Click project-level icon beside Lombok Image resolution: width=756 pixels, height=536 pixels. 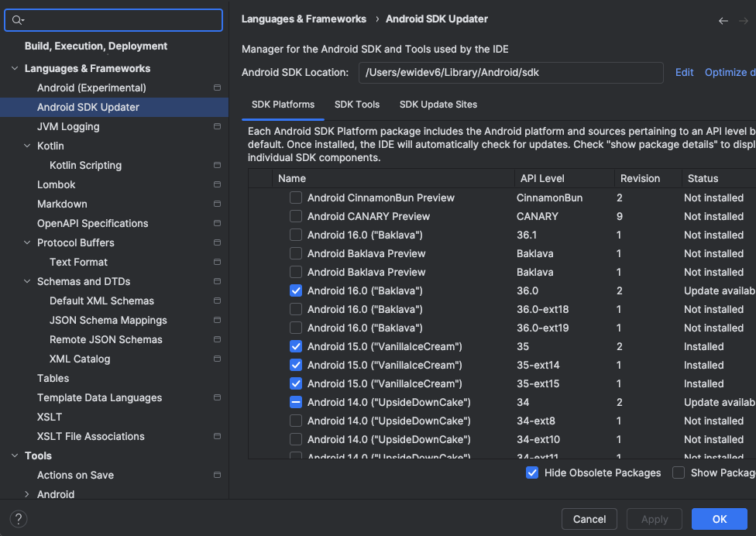pyautogui.click(x=217, y=184)
